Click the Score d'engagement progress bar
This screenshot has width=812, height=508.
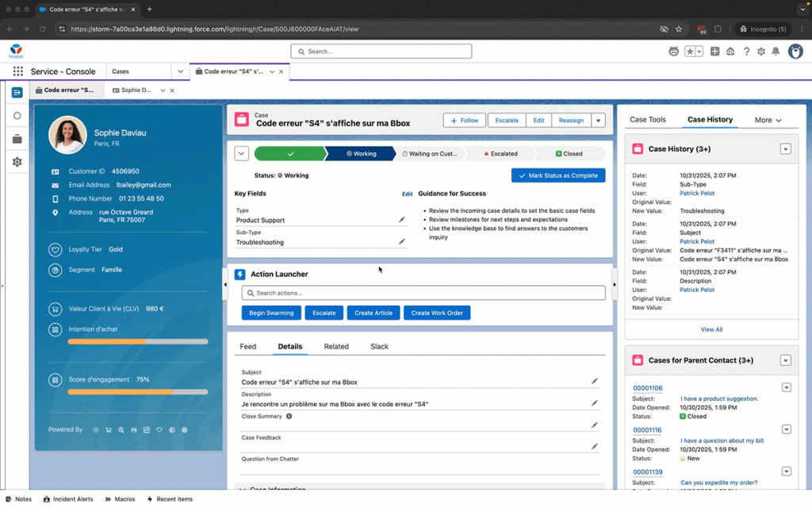tap(138, 392)
